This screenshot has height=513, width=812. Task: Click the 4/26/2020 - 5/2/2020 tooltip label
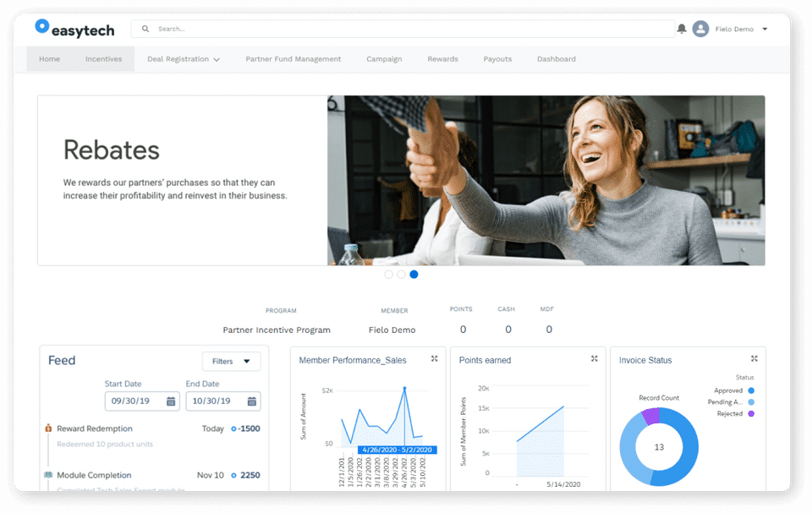[x=398, y=450]
